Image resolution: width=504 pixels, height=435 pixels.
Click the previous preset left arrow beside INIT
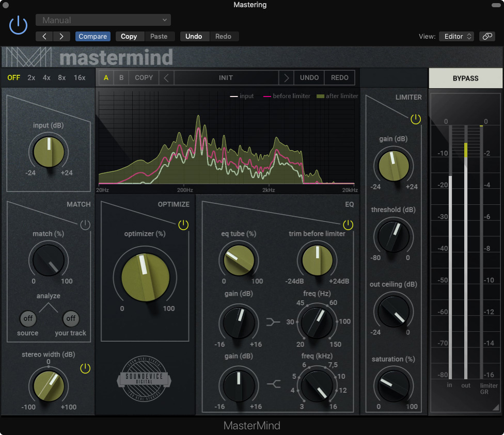click(166, 78)
